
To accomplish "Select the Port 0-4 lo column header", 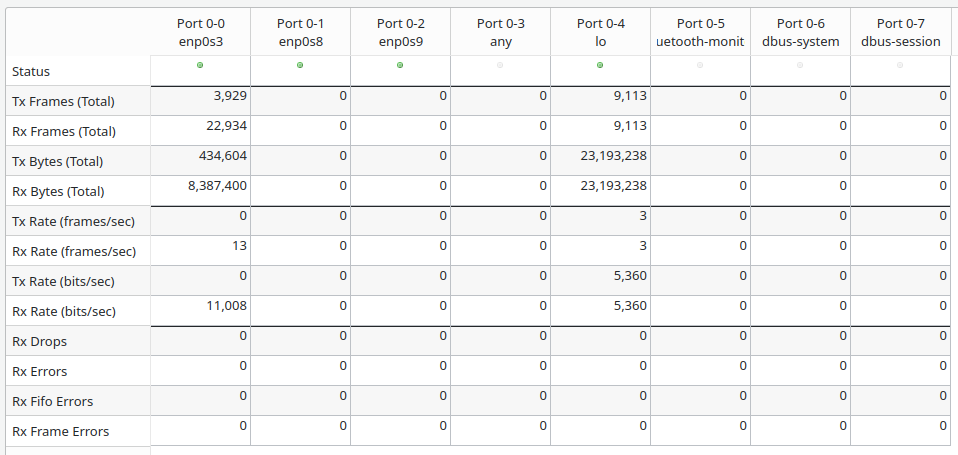I will click(600, 32).
